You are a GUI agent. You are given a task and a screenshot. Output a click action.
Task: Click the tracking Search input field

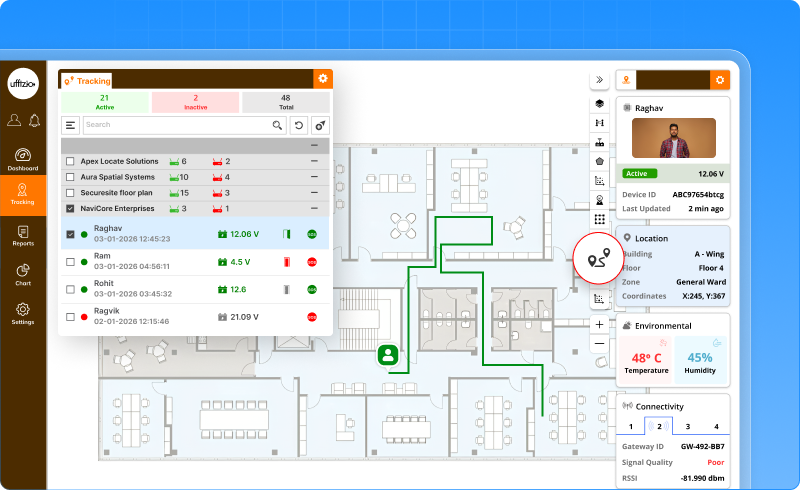175,125
